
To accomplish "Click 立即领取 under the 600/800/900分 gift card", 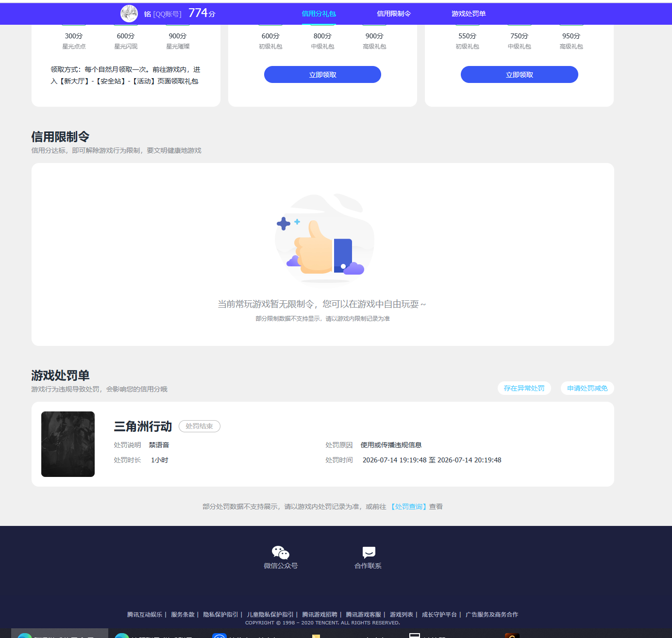I will click(x=322, y=75).
